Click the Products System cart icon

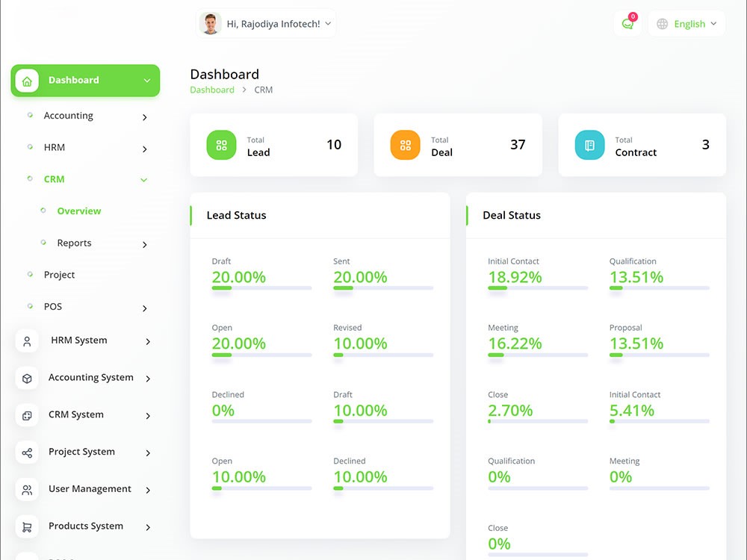click(27, 526)
